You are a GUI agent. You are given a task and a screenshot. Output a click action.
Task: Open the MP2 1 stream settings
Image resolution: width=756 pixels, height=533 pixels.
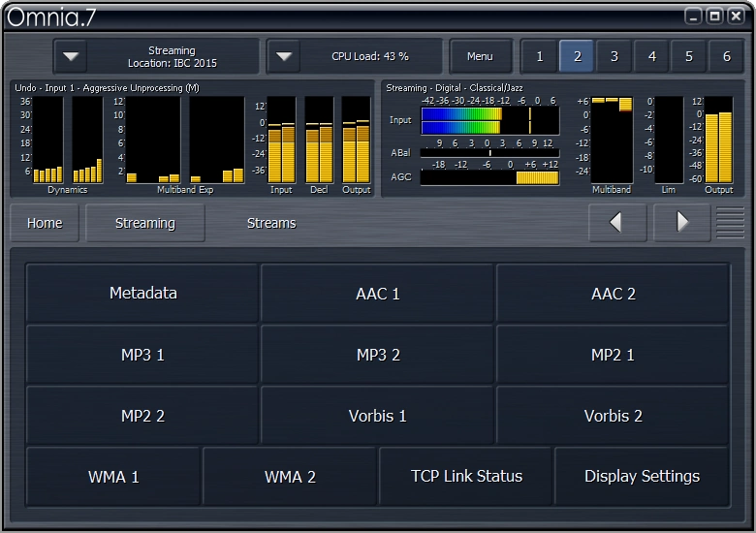(x=613, y=355)
